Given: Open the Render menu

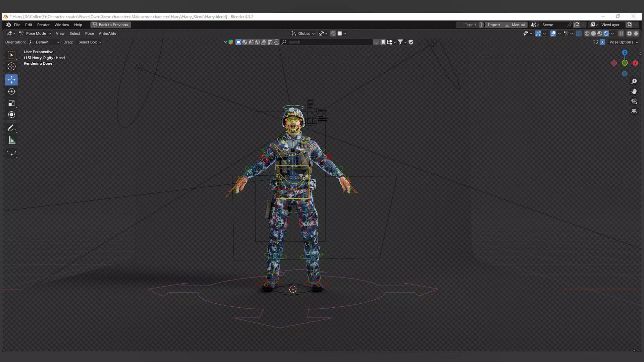Looking at the screenshot, I should pos(43,25).
